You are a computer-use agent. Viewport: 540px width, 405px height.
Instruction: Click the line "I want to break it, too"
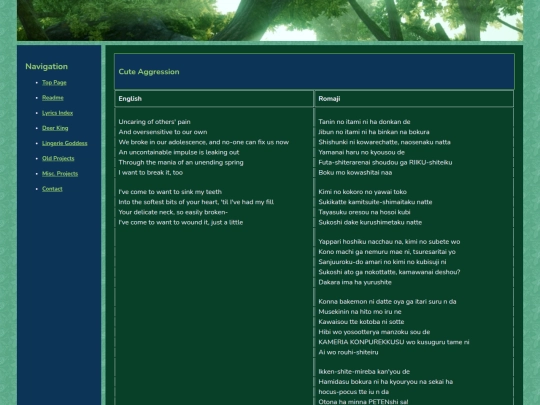151,173
